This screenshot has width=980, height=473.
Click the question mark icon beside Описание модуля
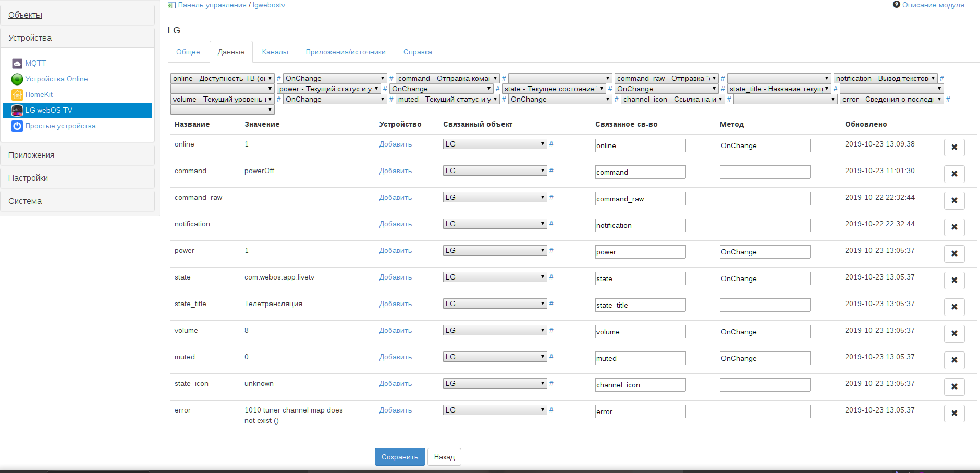tap(897, 5)
